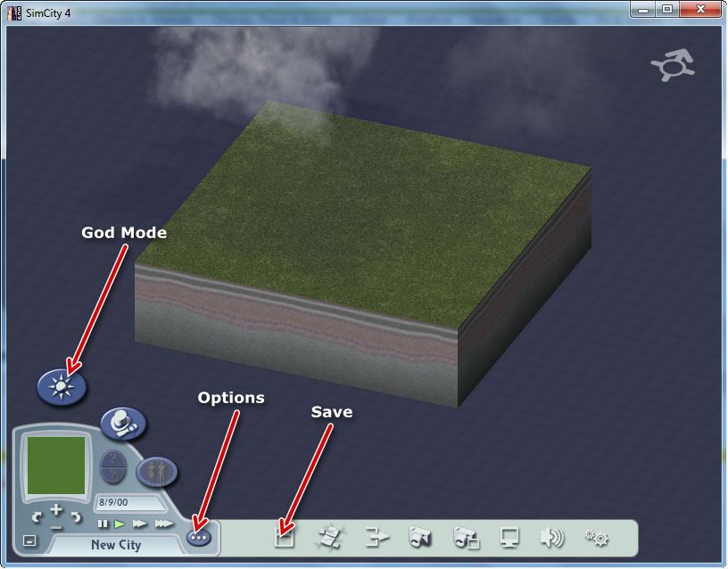Minimize the SimCity 4 window
The height and width of the screenshot is (569, 728).
point(643,10)
